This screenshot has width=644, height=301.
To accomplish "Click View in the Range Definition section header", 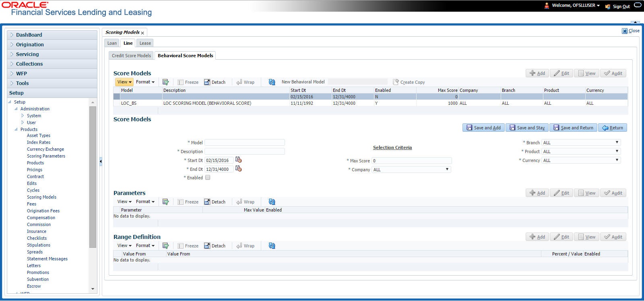I will [x=586, y=237].
